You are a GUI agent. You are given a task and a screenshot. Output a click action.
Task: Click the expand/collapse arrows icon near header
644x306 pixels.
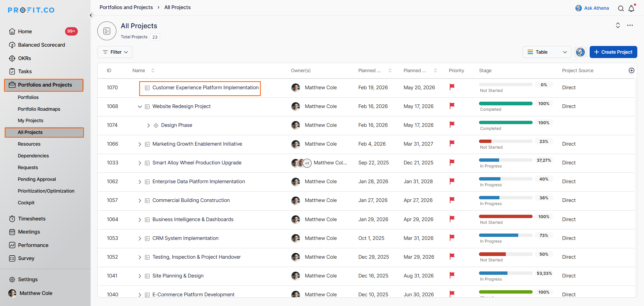click(618, 25)
